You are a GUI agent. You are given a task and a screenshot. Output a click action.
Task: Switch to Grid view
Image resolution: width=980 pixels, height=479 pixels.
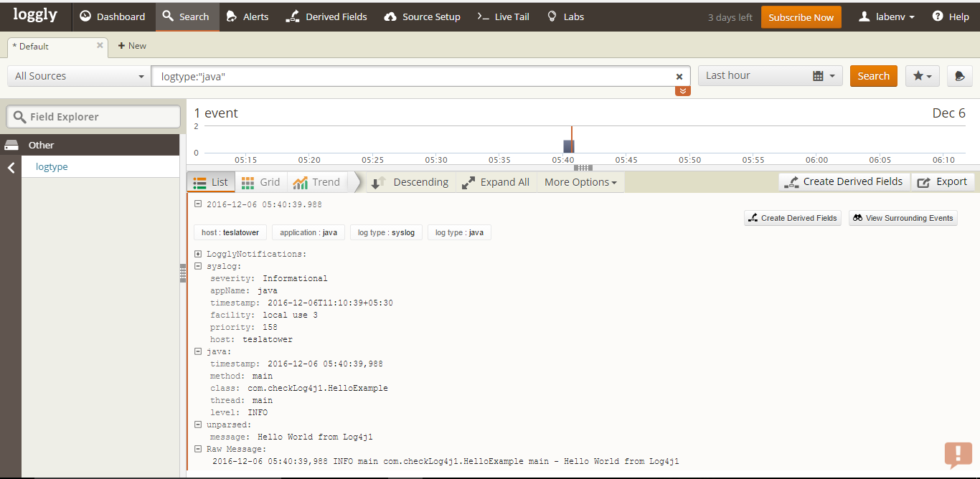coord(260,182)
